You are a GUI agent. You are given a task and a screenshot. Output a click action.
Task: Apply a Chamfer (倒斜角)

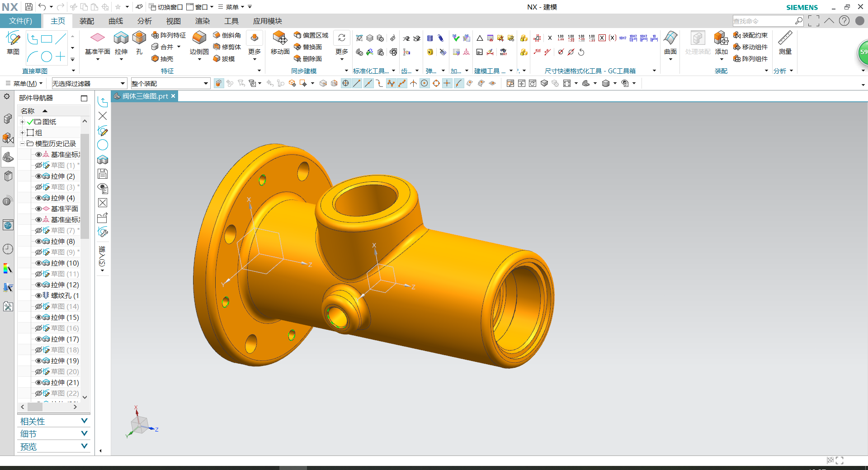(227, 35)
